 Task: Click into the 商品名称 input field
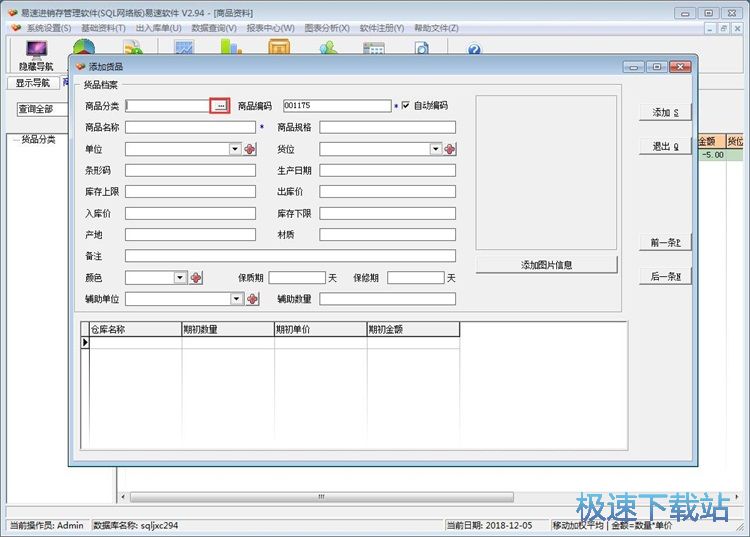pyautogui.click(x=190, y=128)
